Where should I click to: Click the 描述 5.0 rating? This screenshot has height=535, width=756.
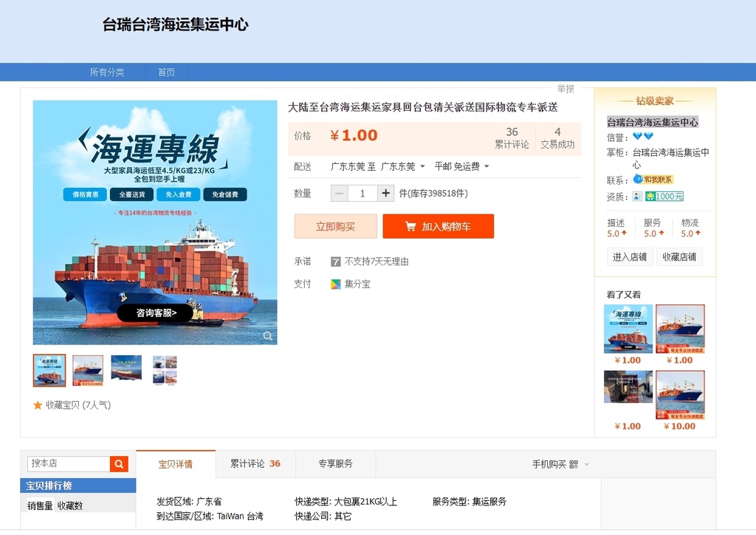pos(616,228)
